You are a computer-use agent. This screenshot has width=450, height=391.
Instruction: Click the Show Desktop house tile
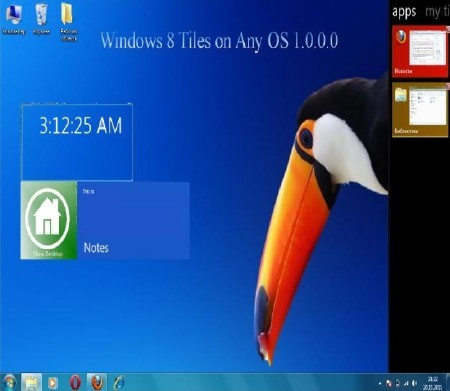tap(49, 220)
